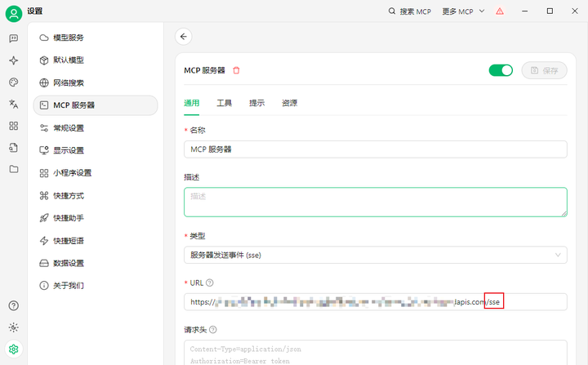The image size is (588, 365).
Task: Open the assistant chat icon in sidebar
Action: [14, 38]
